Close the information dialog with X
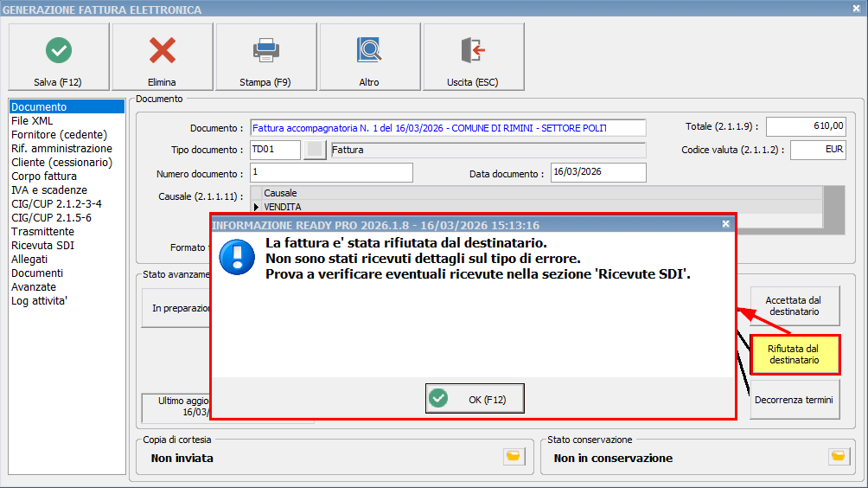The height and width of the screenshot is (488, 868). coord(725,224)
